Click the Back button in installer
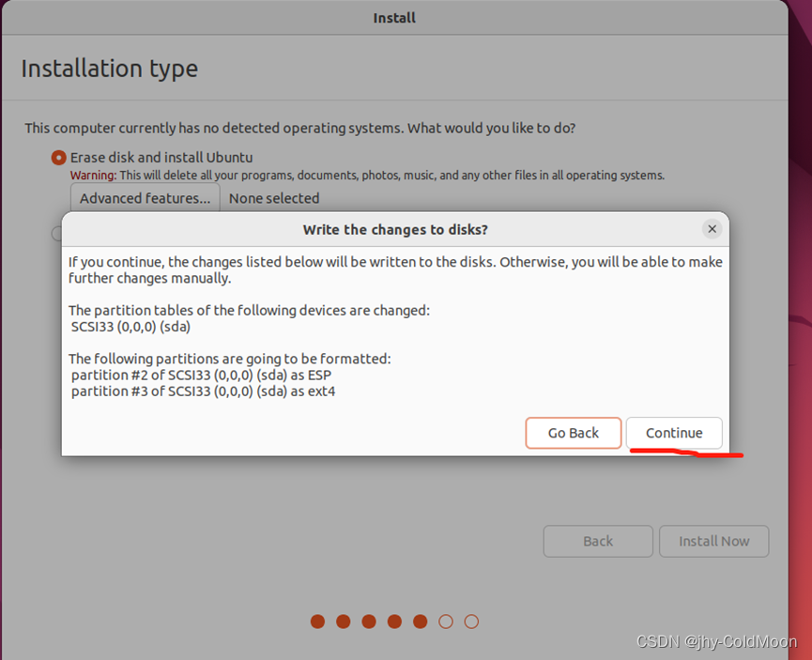Screen dimensions: 812x660 pos(598,541)
